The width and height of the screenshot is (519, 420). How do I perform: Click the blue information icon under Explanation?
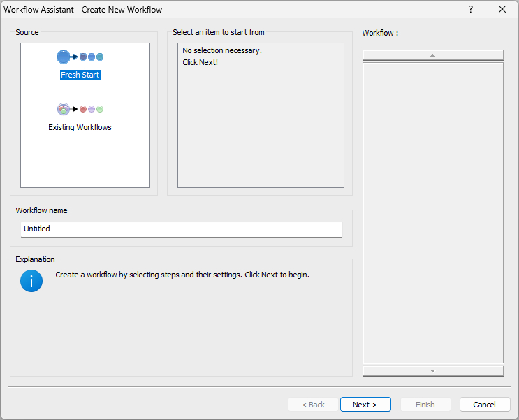[31, 281]
